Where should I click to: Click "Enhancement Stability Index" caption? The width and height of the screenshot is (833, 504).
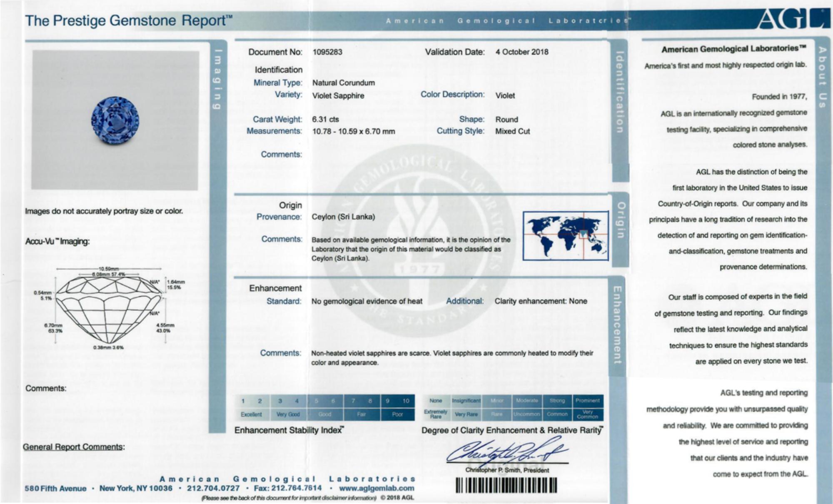[289, 430]
